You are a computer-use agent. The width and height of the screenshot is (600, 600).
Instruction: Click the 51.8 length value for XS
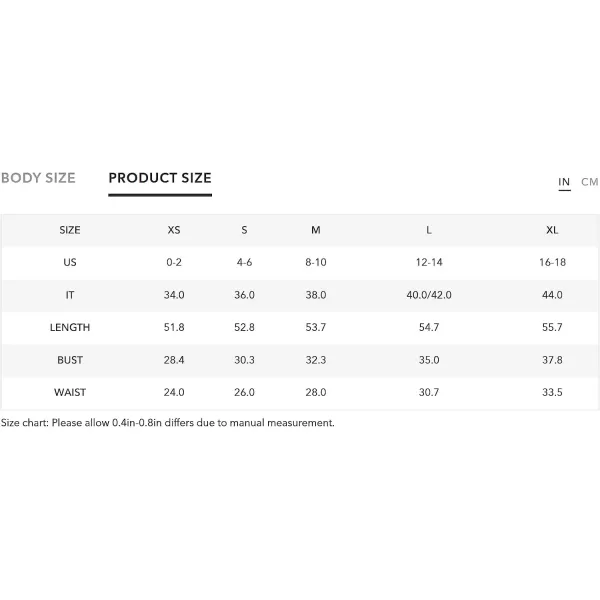click(174, 328)
